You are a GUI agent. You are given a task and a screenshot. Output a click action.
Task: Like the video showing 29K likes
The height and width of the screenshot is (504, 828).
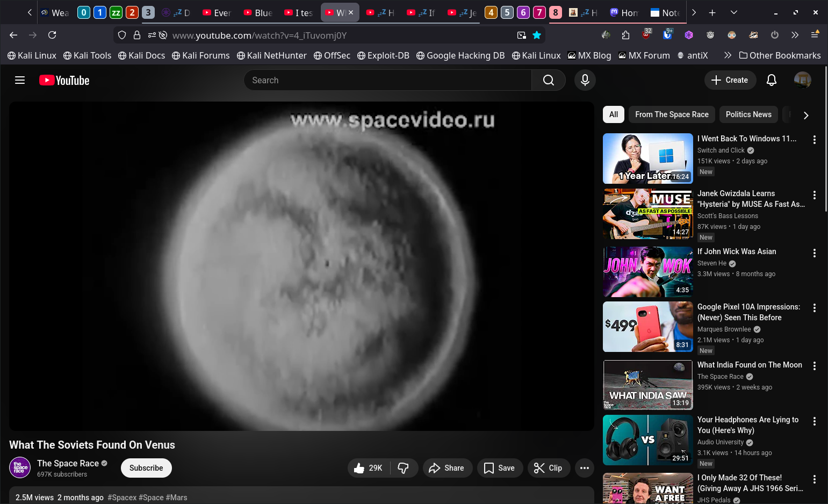coord(369,468)
